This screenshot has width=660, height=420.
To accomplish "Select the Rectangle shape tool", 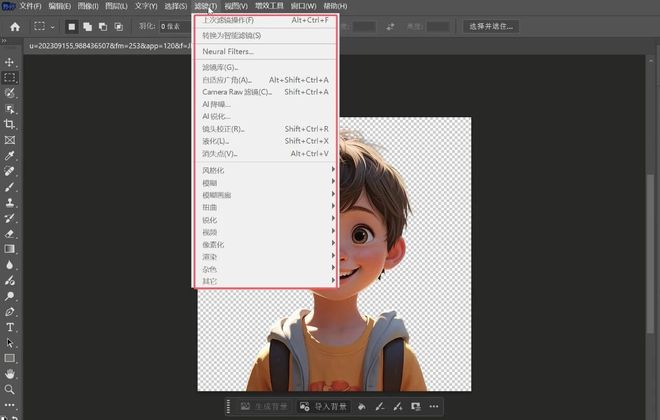I will point(9,359).
